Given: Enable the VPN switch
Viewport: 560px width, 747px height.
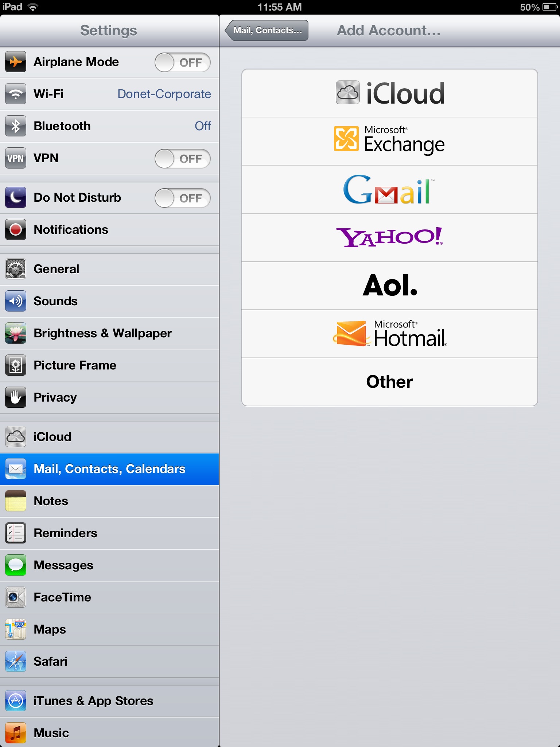Looking at the screenshot, I should (183, 159).
